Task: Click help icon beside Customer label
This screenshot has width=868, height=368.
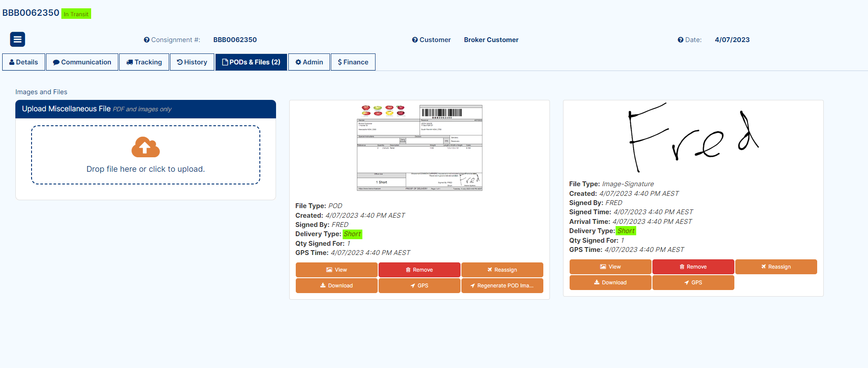Action: 415,40
